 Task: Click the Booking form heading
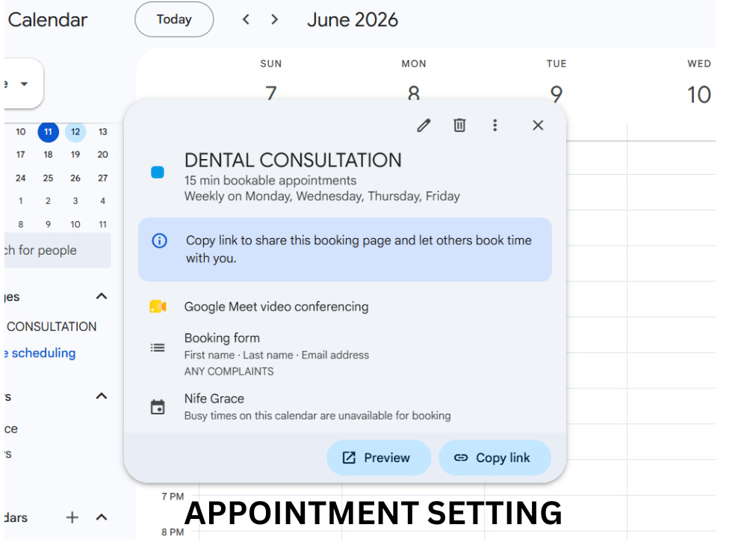pos(222,338)
